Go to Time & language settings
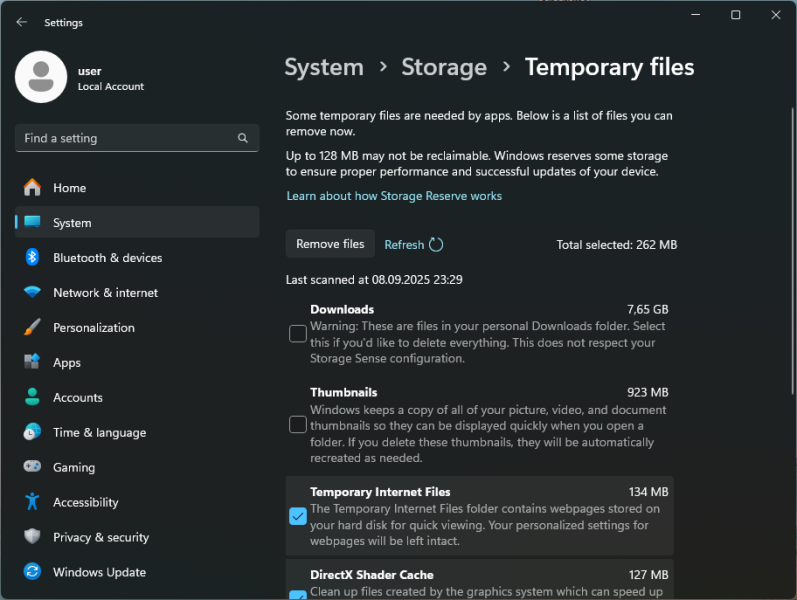797x600 pixels. pos(137,432)
